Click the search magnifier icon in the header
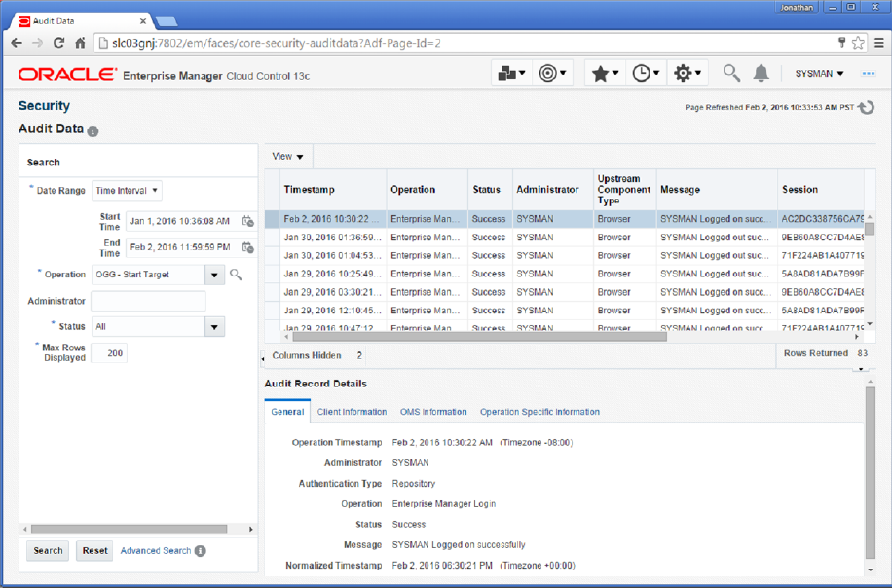 point(730,72)
